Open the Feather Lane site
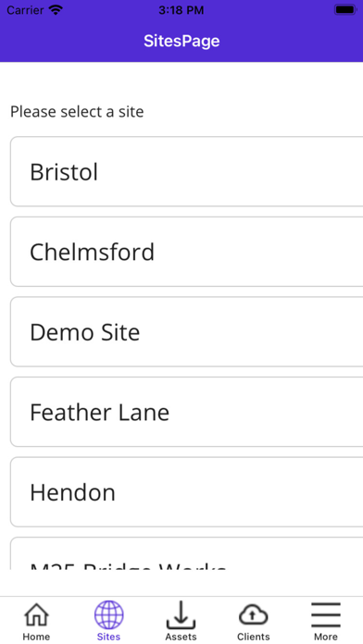363x644 pixels. pyautogui.click(x=187, y=412)
